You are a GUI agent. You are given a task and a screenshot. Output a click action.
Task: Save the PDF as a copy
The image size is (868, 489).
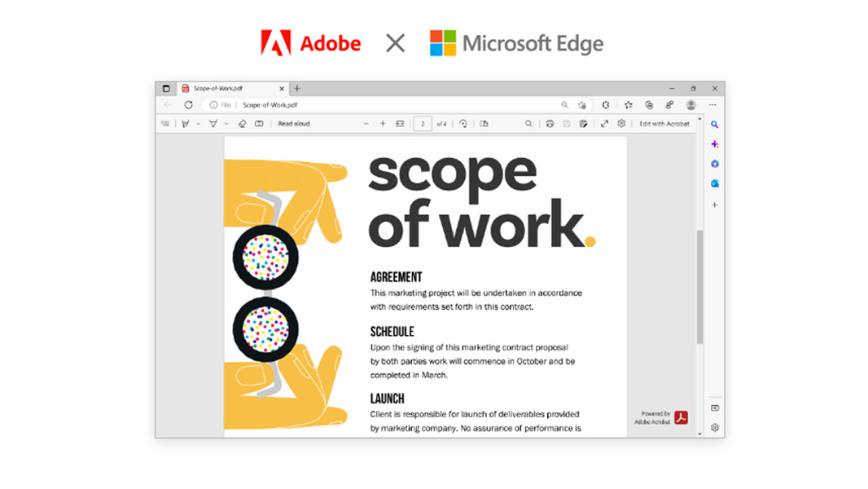[584, 124]
